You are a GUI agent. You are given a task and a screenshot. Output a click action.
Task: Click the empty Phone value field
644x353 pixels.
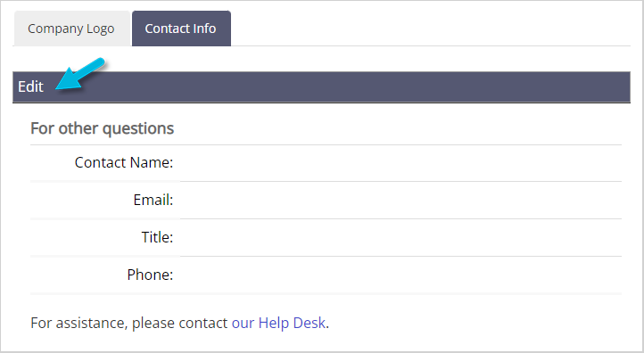click(400, 275)
